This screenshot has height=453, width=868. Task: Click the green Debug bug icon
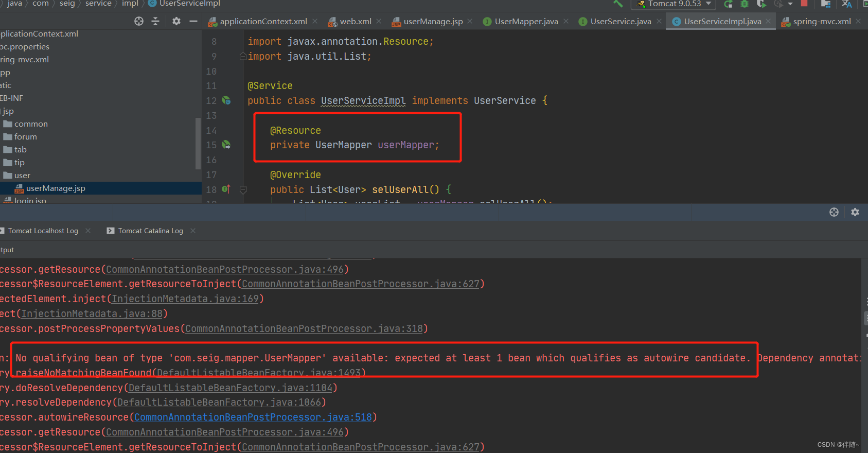[x=745, y=4]
